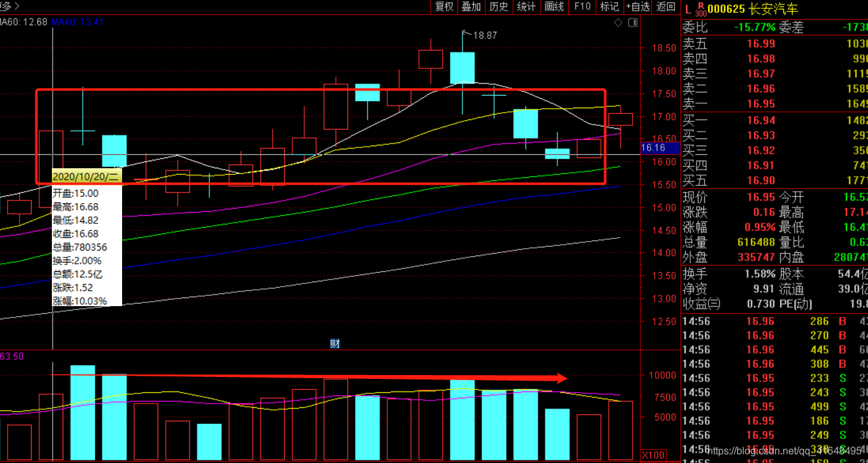Click the 买一 16.94 bid row

775,120
